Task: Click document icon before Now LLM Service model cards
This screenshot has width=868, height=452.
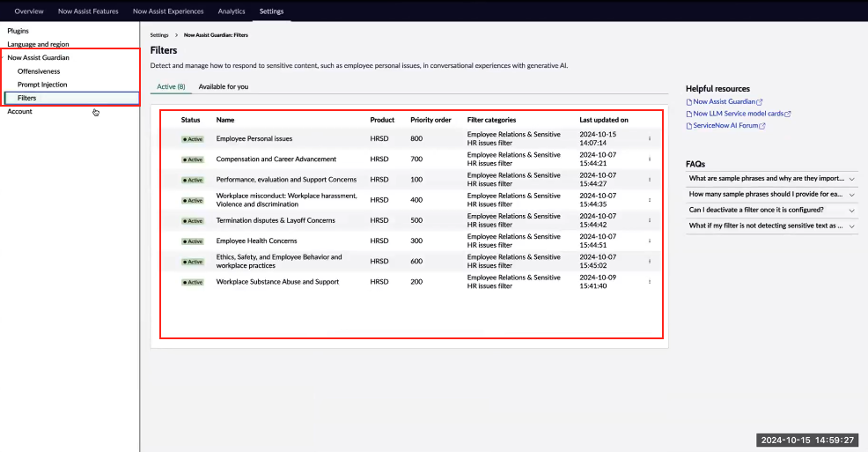Action: click(688, 115)
